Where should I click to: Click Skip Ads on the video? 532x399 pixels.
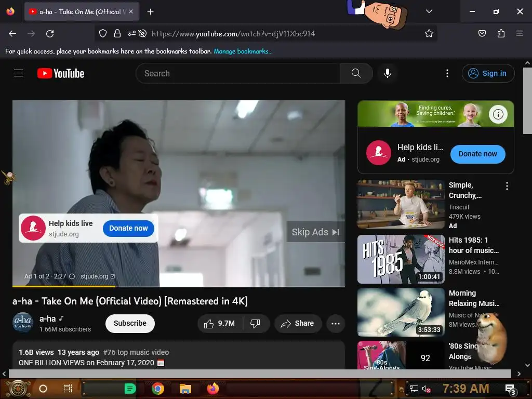pos(315,232)
